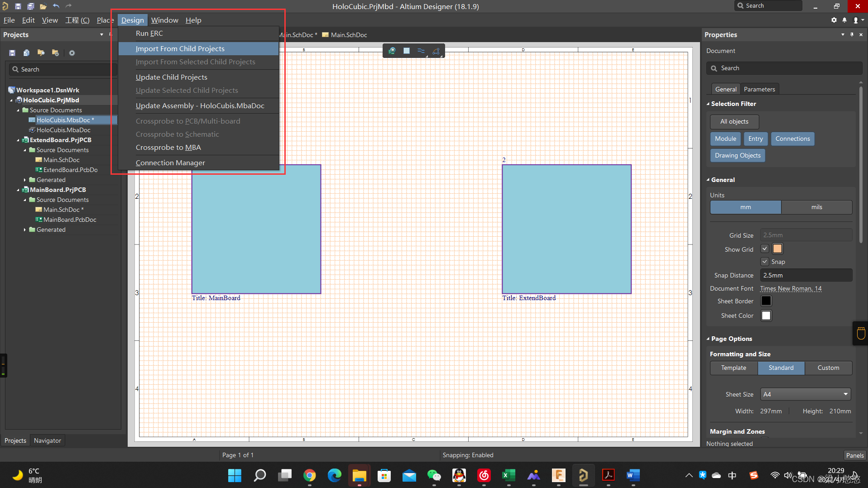
Task: Click the open folder icon in title bar
Action: pyautogui.click(x=43, y=6)
